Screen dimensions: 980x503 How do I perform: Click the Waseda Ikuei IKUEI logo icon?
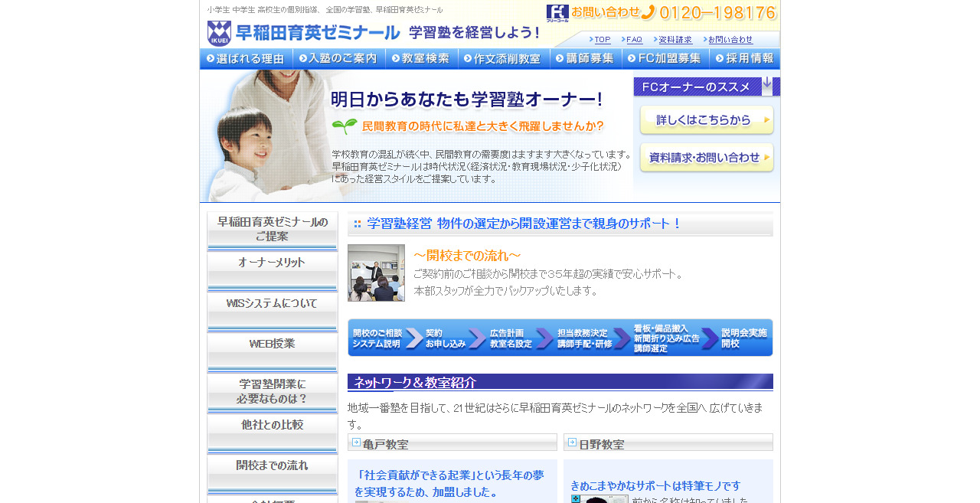(x=219, y=33)
